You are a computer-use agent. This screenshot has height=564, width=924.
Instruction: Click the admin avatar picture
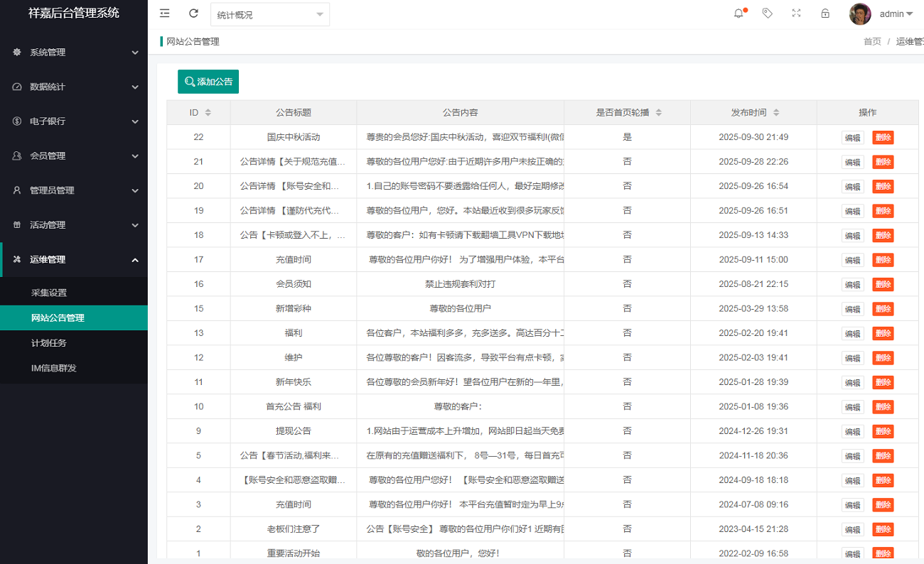pyautogui.click(x=860, y=14)
